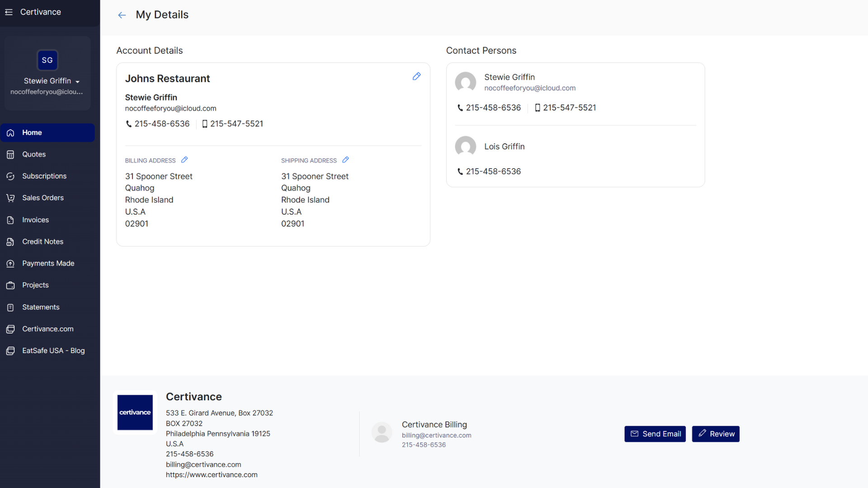The image size is (868, 488).
Task: Click the Send Email button
Action: click(655, 434)
